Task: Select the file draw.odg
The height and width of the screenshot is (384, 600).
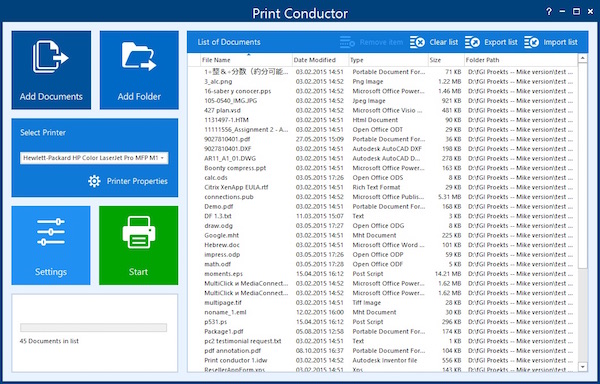Action: click(218, 226)
